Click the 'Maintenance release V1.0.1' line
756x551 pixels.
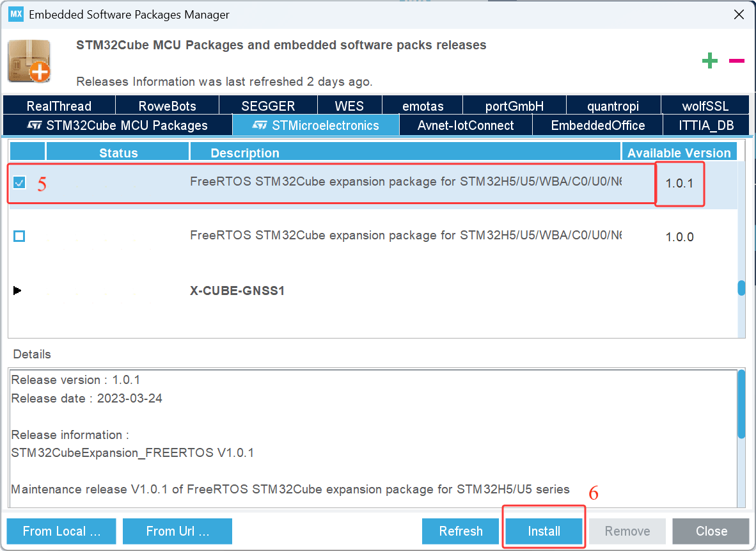click(x=290, y=489)
